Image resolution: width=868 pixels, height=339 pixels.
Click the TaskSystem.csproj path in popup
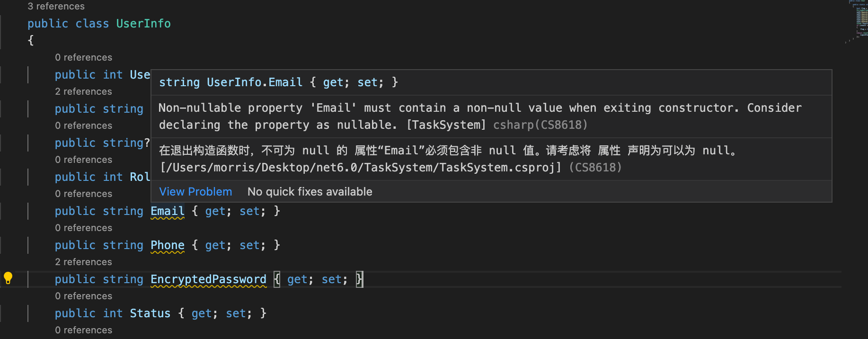pos(361,168)
